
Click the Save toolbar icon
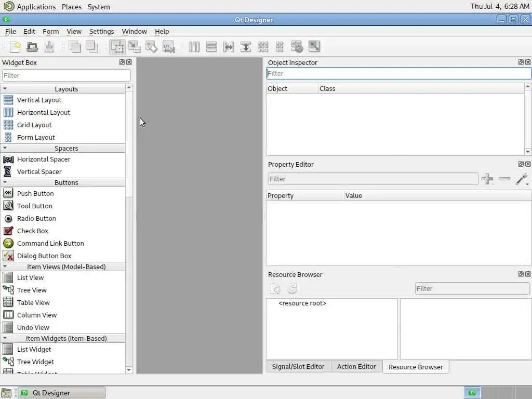point(49,47)
